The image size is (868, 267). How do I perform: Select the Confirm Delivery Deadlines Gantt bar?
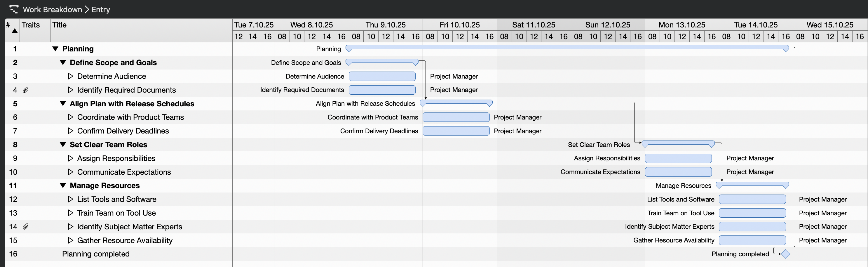click(456, 131)
